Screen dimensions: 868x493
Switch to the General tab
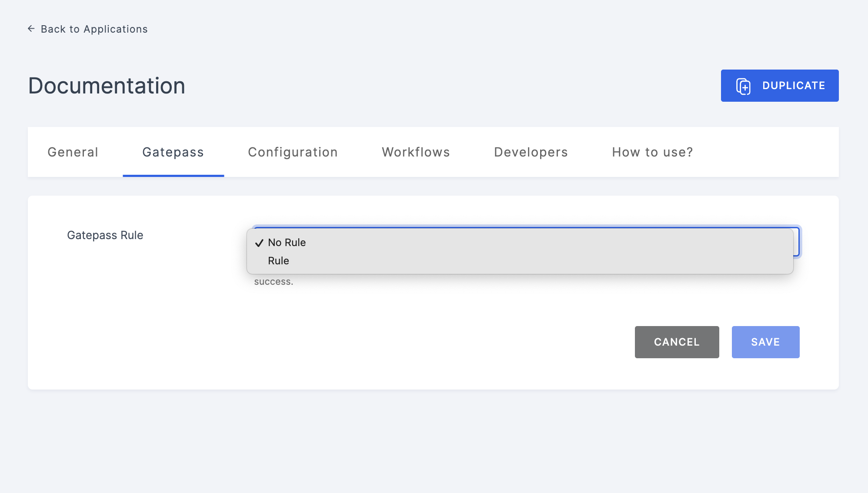pos(73,151)
